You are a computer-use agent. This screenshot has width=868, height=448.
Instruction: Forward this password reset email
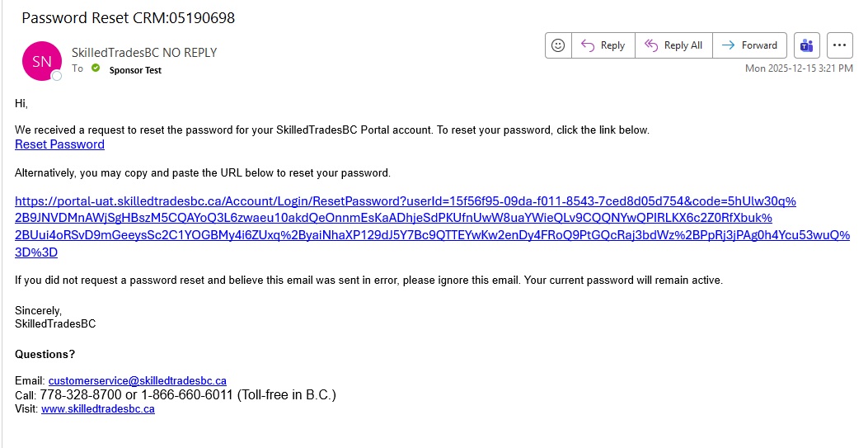[749, 45]
